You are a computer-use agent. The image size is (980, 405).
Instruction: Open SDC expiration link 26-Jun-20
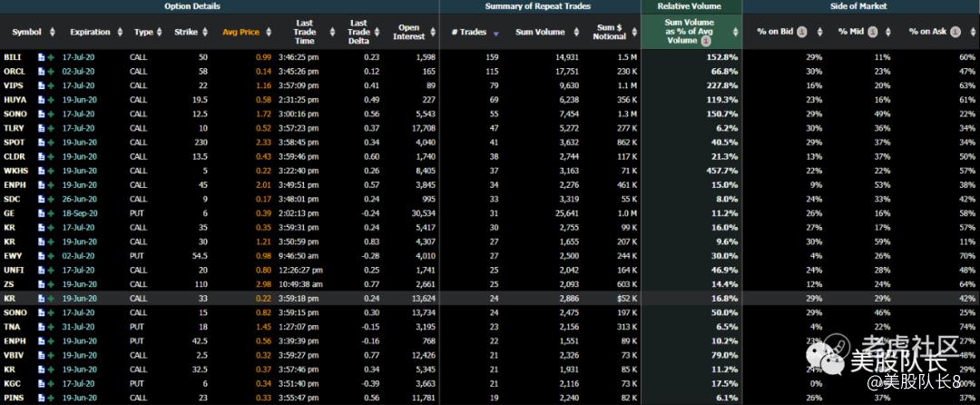point(78,199)
